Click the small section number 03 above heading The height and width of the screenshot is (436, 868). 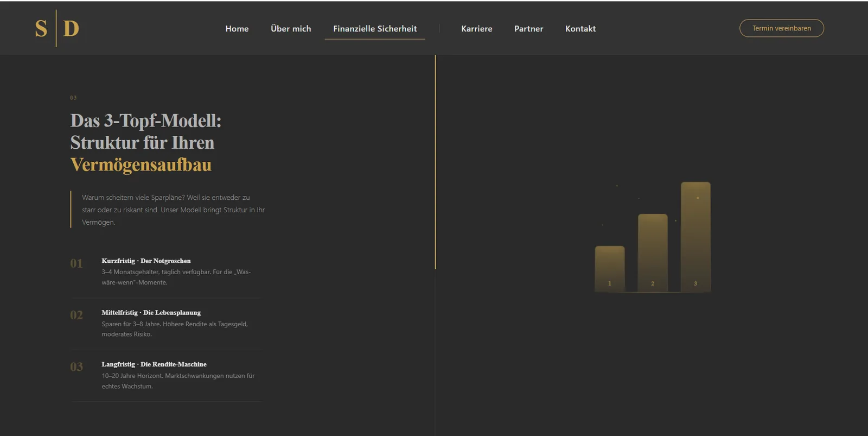[73, 98]
